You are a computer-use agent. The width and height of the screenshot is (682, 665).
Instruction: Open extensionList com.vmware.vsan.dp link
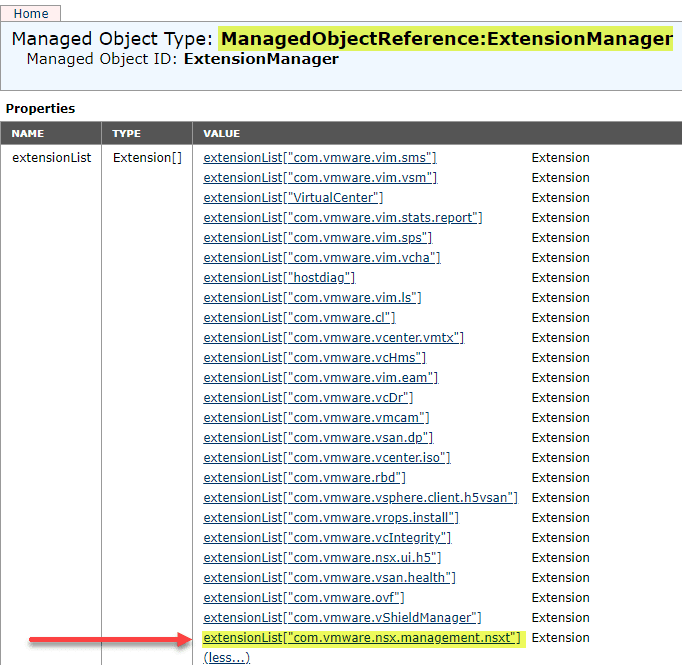(318, 438)
